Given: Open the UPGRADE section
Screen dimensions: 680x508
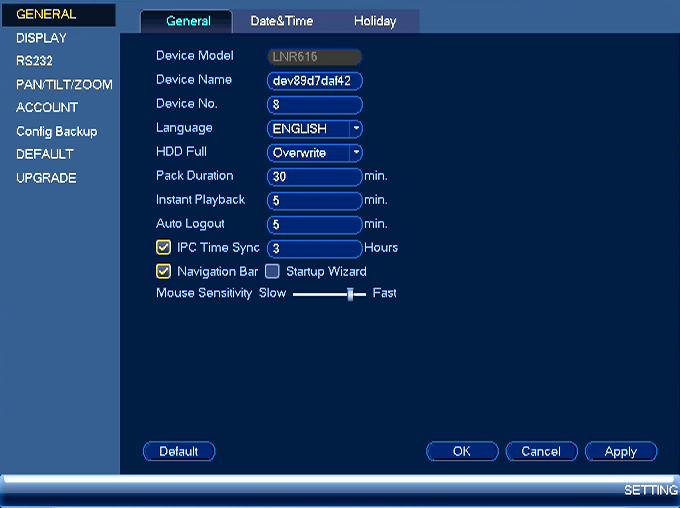Looking at the screenshot, I should pos(46,178).
